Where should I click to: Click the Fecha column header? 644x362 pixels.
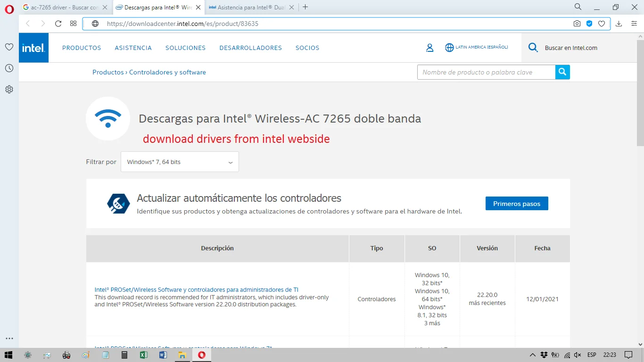[543, 248]
